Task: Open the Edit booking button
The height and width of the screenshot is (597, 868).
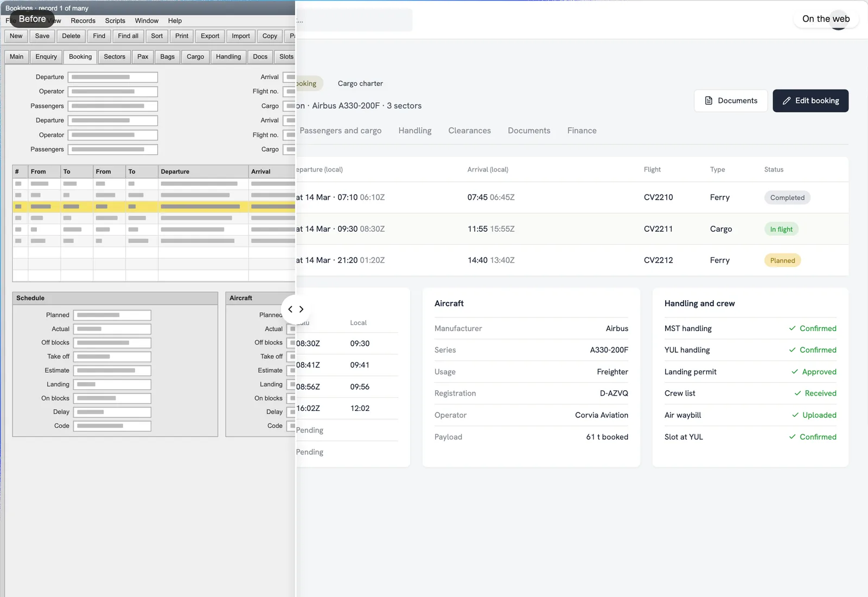Action: [810, 101]
